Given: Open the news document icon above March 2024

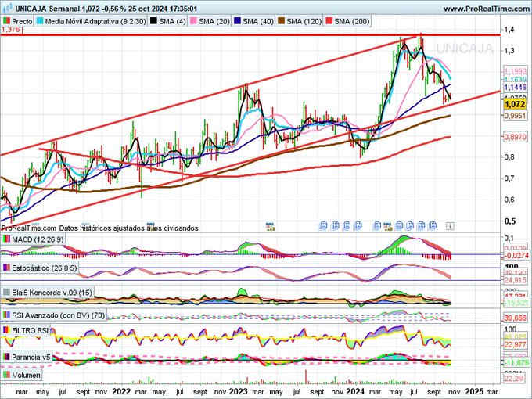Looking at the screenshot, I should click(x=377, y=225).
